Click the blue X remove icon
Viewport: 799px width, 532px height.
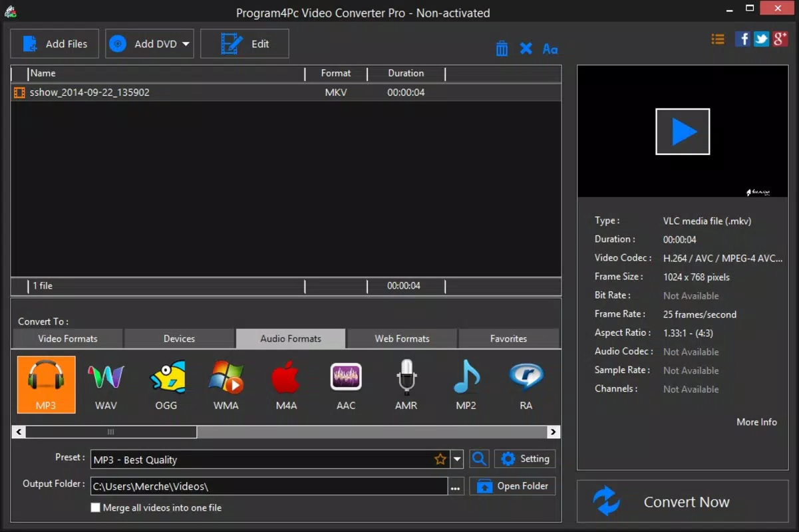coord(526,49)
